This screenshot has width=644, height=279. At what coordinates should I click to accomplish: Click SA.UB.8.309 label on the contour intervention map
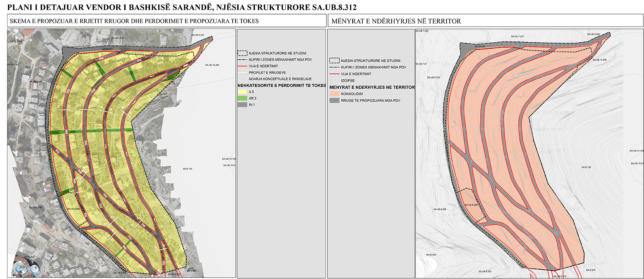click(x=485, y=271)
